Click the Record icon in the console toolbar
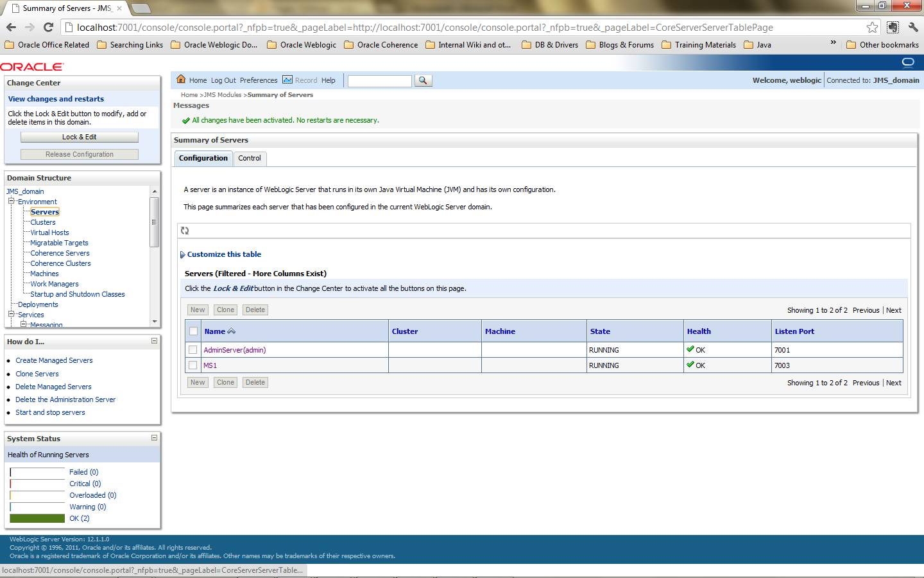The width and height of the screenshot is (924, 578). (287, 80)
